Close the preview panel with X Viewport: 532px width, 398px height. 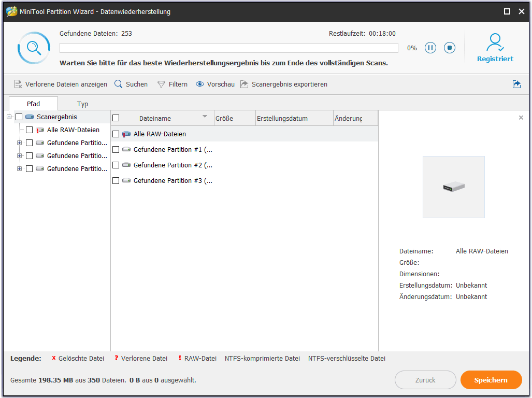(x=521, y=118)
